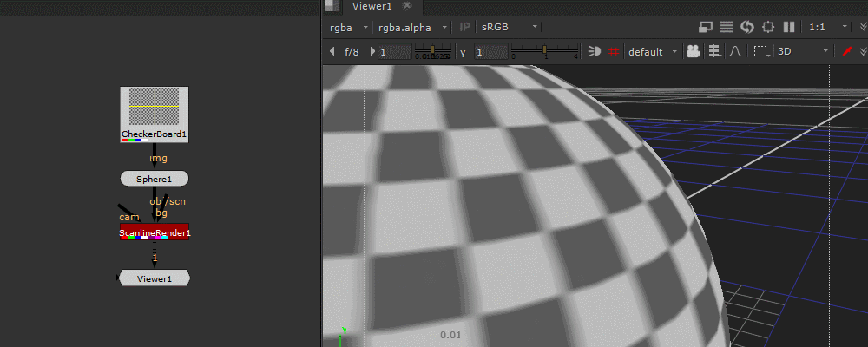Expand the second toolbar row chevron
This screenshot has width=868, height=347.
coord(863,51)
